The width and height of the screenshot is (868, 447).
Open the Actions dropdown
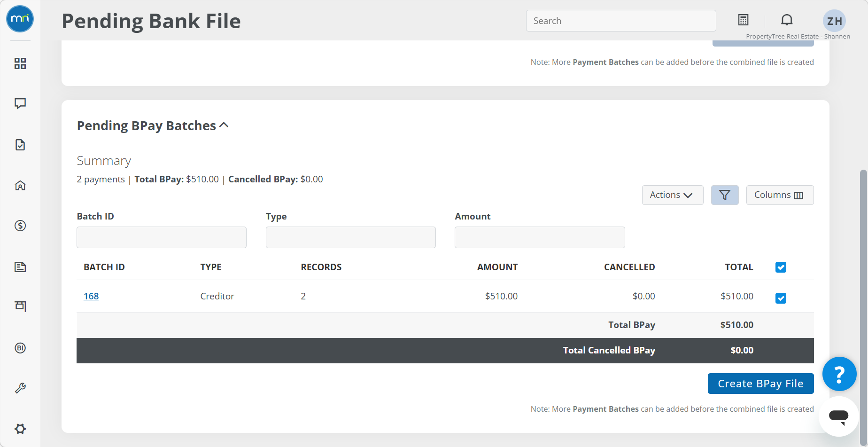pyautogui.click(x=673, y=195)
